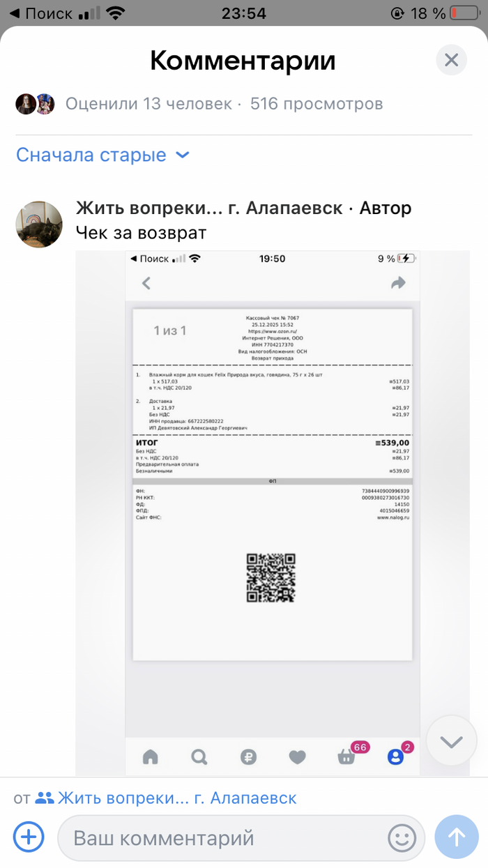
Task: Open the author's cat avatar
Action: tap(38, 224)
